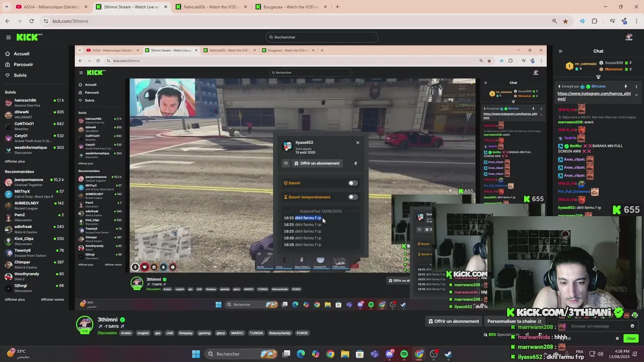The width and height of the screenshot is (644, 362).
Task: Open the pinned message options menu
Action: pos(636,86)
